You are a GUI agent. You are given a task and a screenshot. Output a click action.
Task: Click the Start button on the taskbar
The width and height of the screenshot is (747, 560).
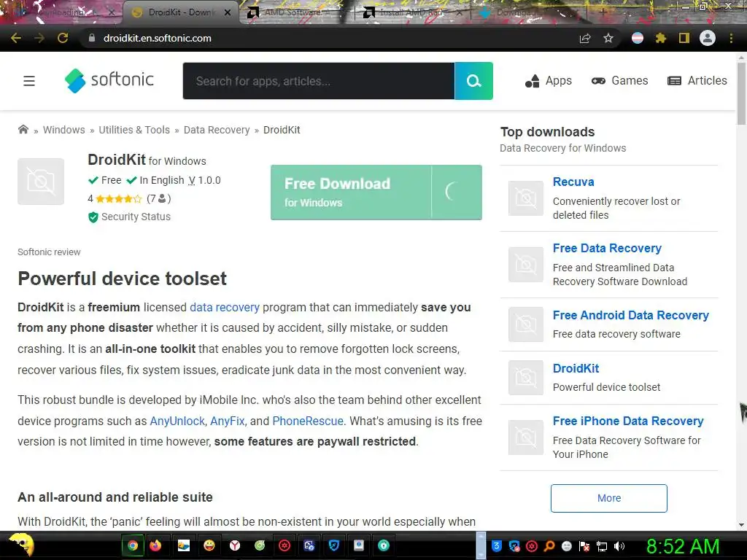pos(21,545)
